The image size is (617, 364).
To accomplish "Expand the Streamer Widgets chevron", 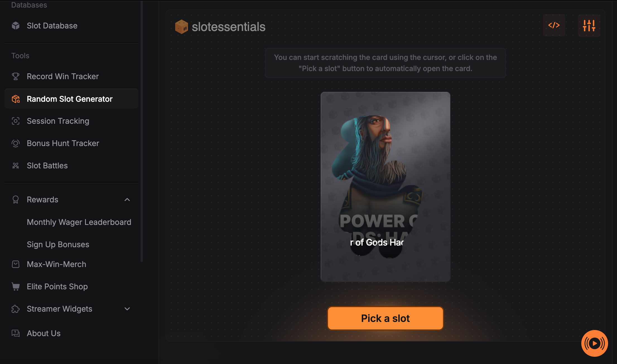I will pyautogui.click(x=127, y=309).
